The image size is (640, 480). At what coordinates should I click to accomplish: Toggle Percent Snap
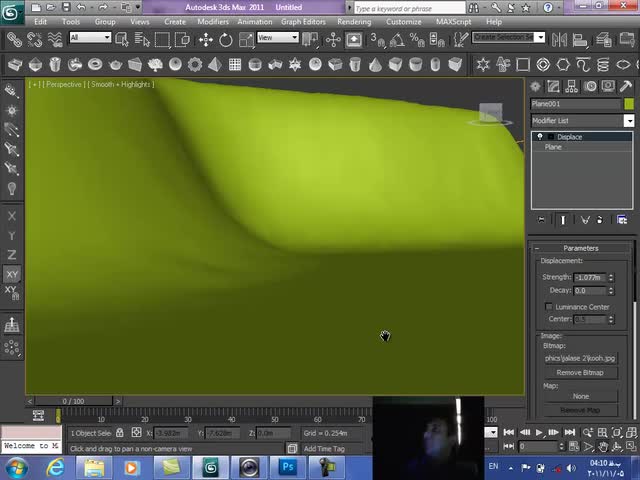pos(417,40)
